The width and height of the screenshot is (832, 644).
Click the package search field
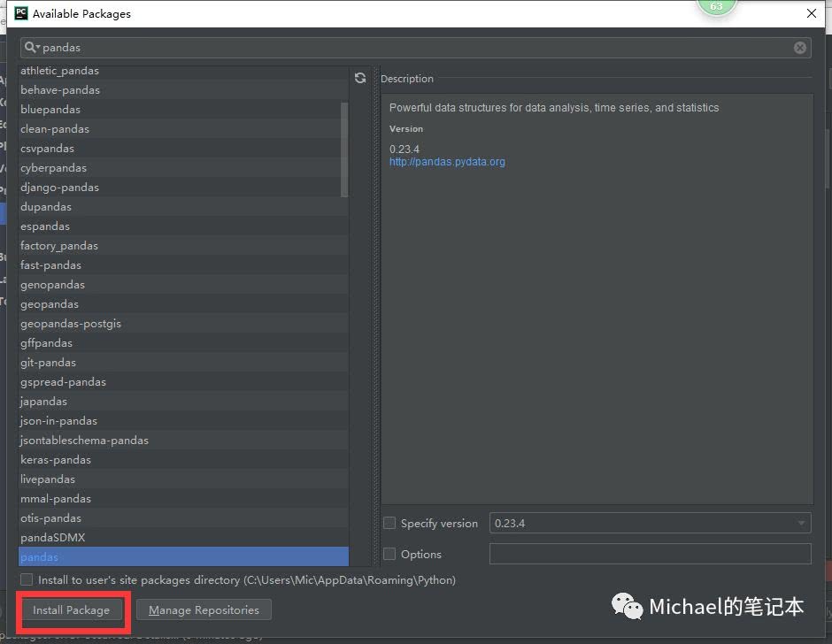tap(415, 48)
